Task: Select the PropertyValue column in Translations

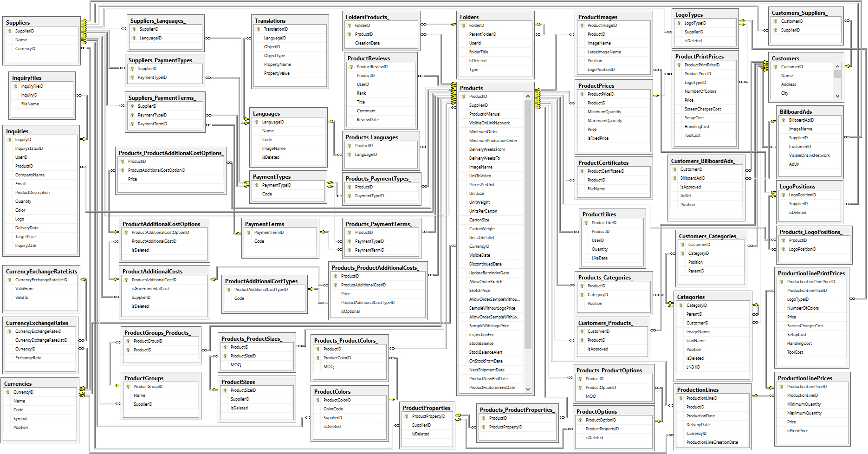Action: (x=290, y=73)
